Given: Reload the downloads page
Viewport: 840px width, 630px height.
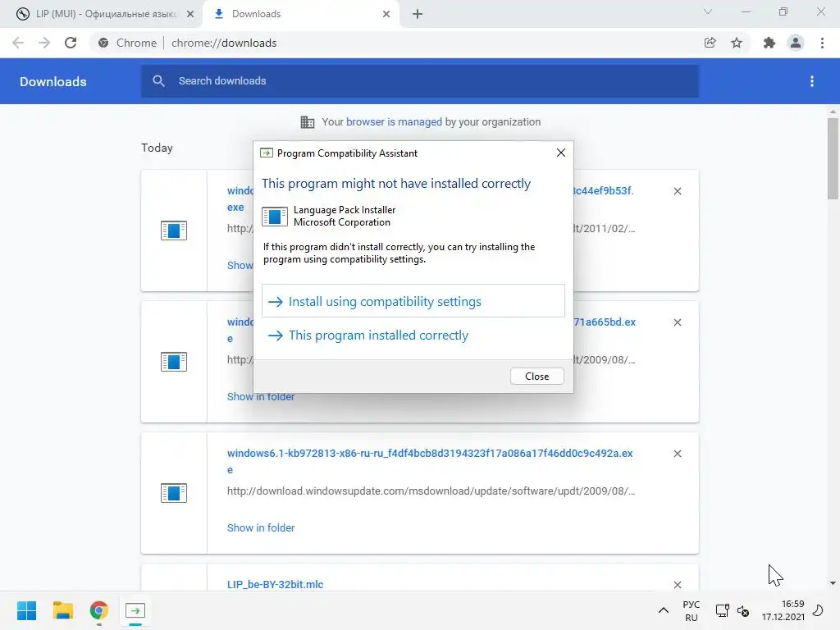Looking at the screenshot, I should [x=71, y=43].
